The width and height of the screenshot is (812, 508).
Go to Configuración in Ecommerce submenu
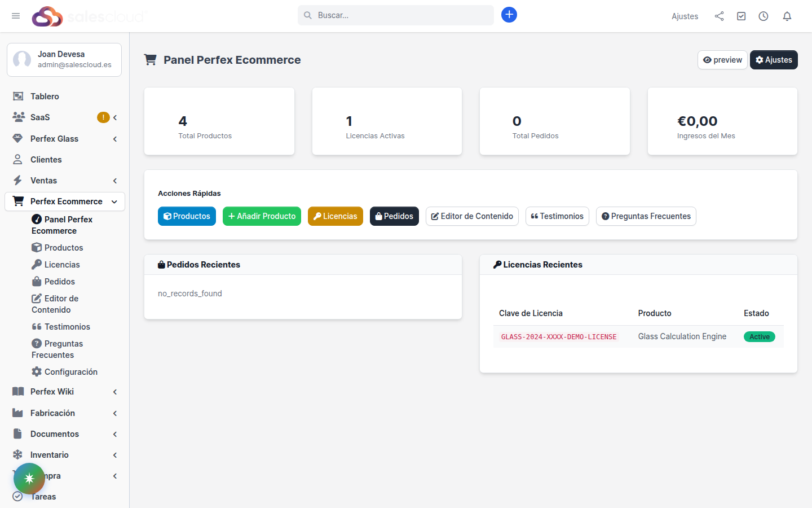(x=70, y=372)
